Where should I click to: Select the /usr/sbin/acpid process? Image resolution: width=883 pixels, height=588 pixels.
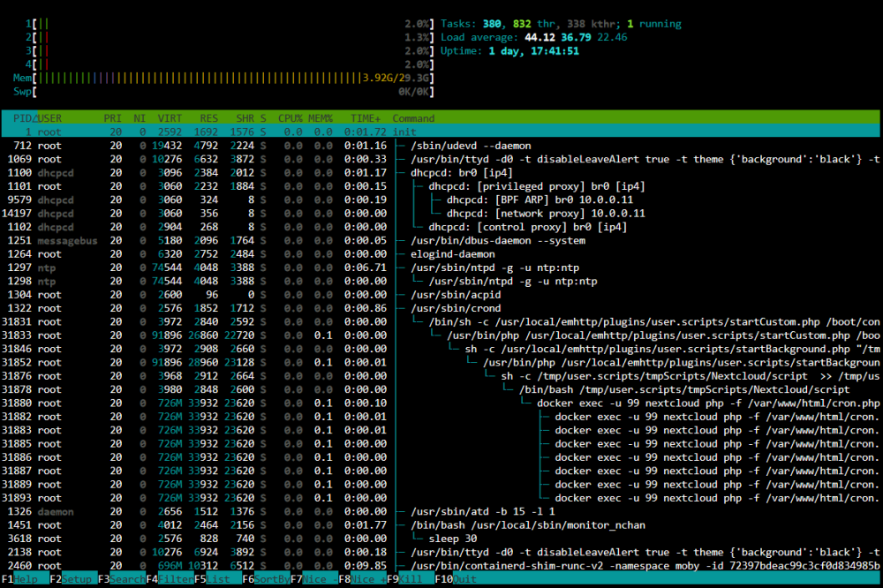pyautogui.click(x=441, y=295)
